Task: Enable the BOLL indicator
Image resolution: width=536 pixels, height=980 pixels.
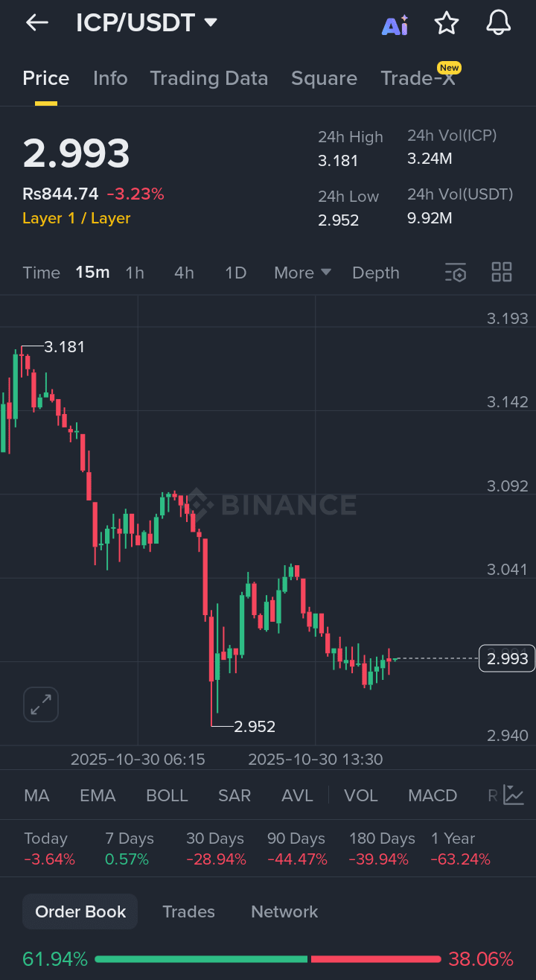Action: 167,795
